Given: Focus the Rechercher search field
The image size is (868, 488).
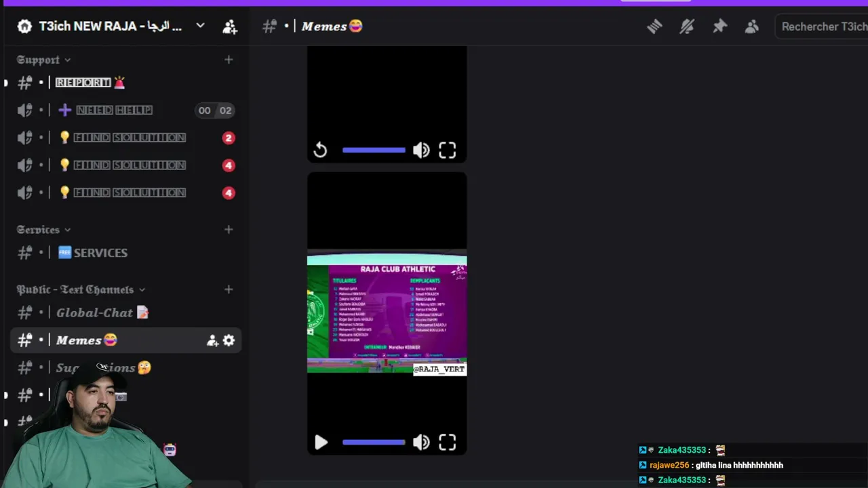Looking at the screenshot, I should pos(823,26).
